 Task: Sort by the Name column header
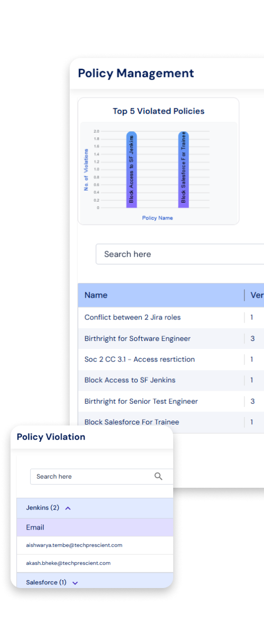[96, 295]
